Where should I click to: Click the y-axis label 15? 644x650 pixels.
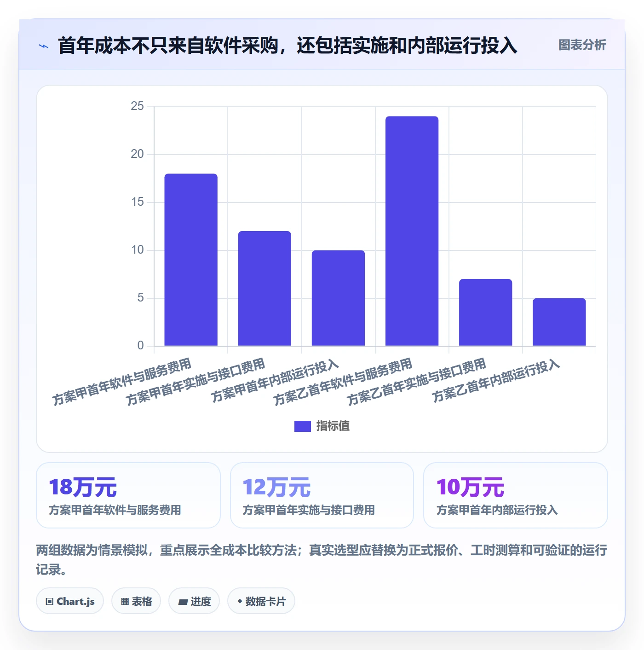point(137,202)
